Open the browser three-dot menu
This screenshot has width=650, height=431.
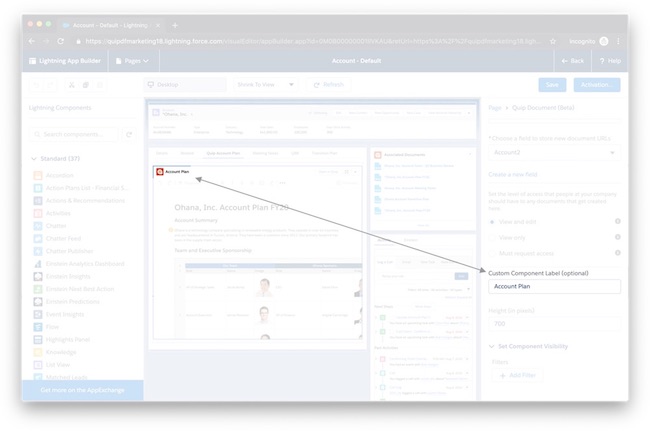[618, 41]
